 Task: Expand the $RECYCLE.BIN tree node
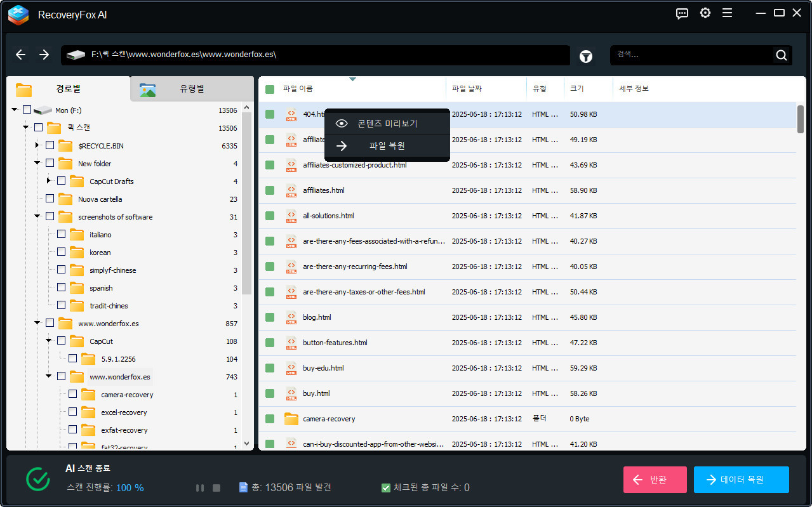point(37,146)
